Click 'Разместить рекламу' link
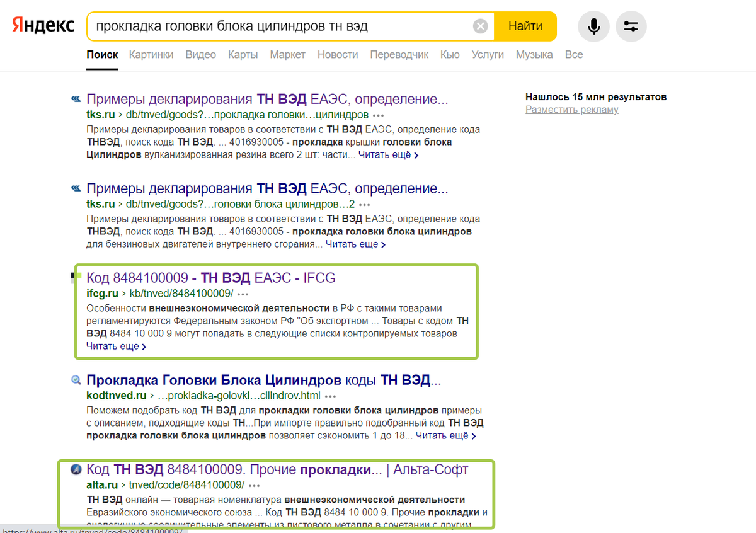The image size is (756, 533). (572, 110)
